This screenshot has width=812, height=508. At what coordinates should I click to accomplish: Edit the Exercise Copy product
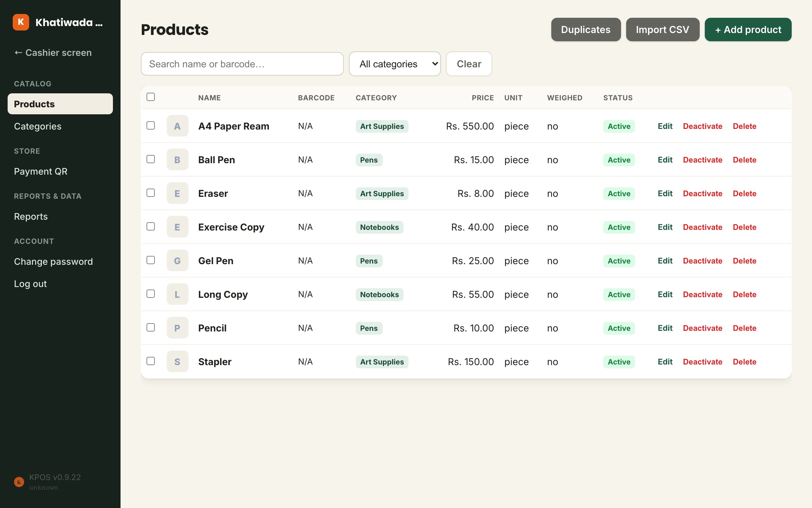click(x=665, y=227)
